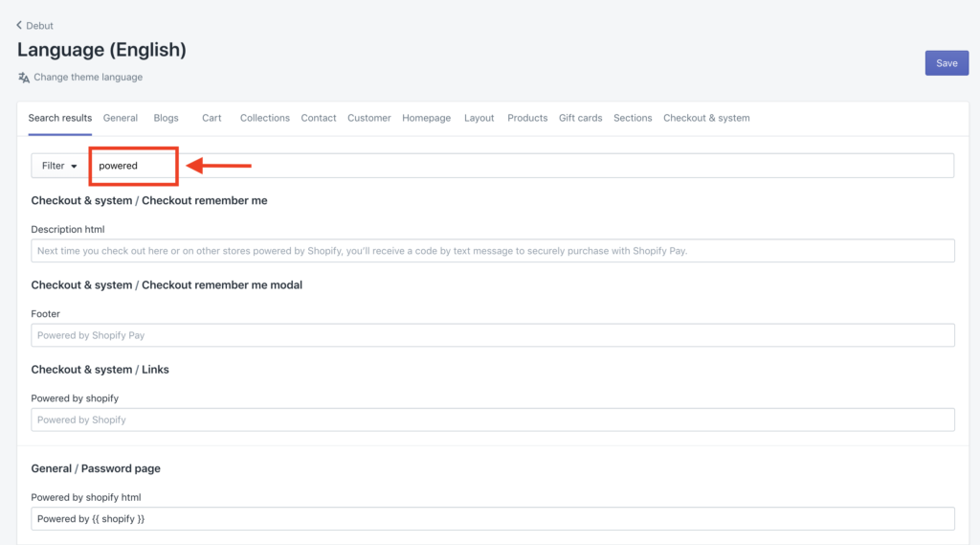The height and width of the screenshot is (545, 980).
Task: Open the Contact tab
Action: click(x=318, y=118)
